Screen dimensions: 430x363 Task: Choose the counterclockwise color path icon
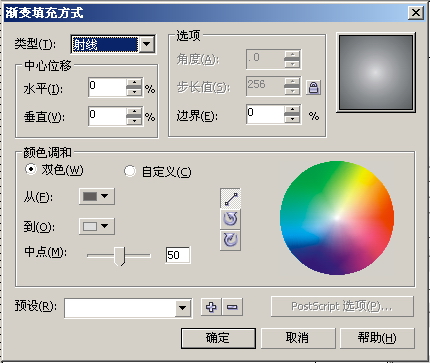(230, 219)
